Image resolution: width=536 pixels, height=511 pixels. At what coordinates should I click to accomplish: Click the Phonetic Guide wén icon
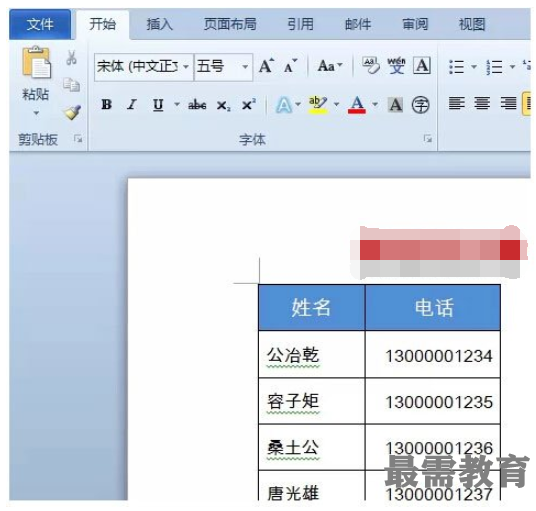[x=396, y=65]
